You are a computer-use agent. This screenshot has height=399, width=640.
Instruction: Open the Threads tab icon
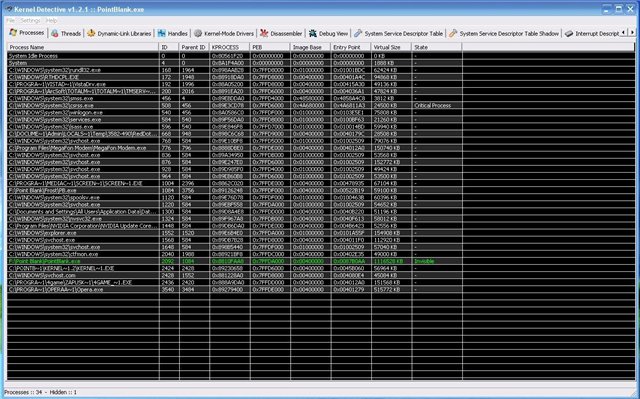click(x=55, y=33)
